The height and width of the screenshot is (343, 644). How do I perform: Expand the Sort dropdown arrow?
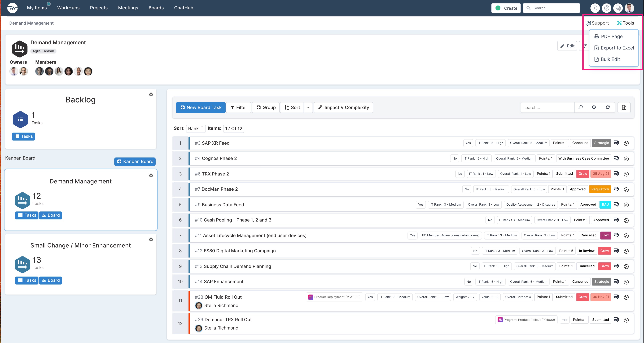[308, 107]
